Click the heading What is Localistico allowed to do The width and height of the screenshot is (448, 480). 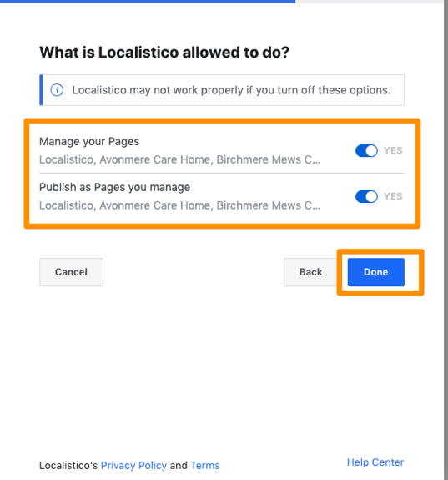point(164,53)
